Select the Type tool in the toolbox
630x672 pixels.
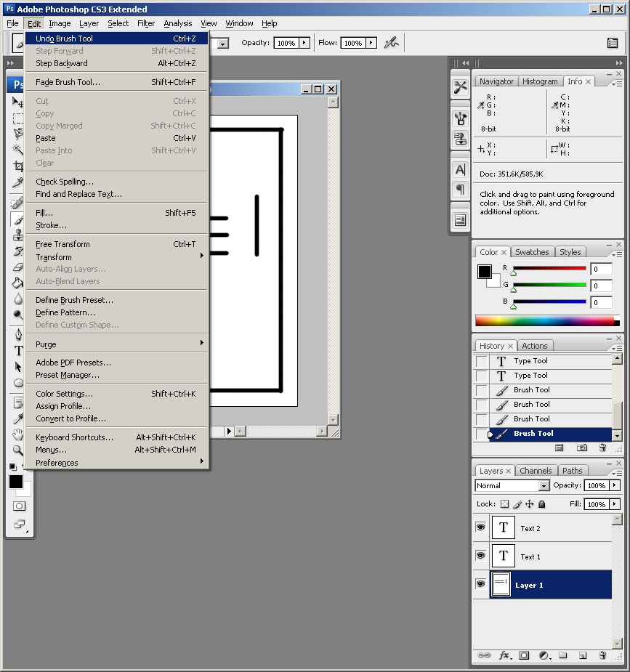click(18, 351)
